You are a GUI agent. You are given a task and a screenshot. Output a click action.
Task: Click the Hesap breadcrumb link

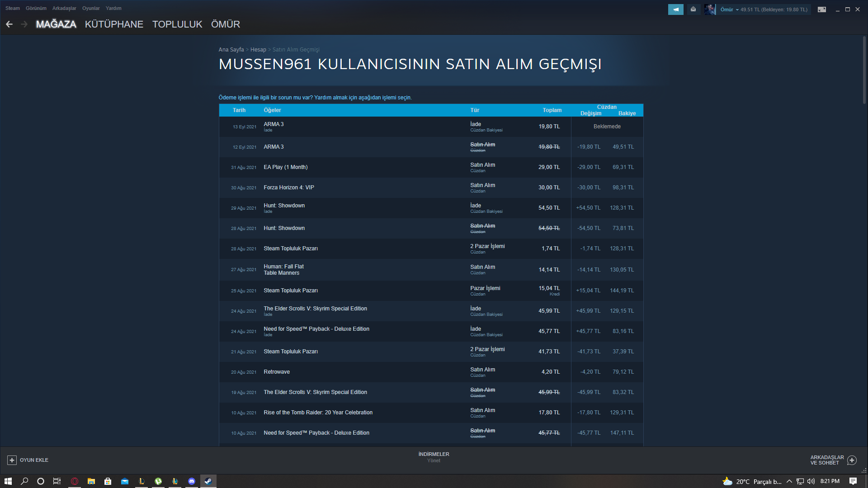pyautogui.click(x=258, y=50)
